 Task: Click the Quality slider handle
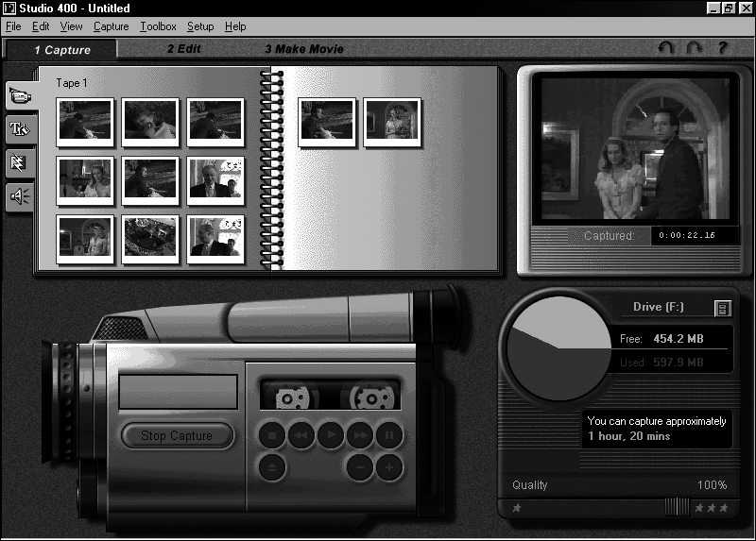click(x=677, y=507)
